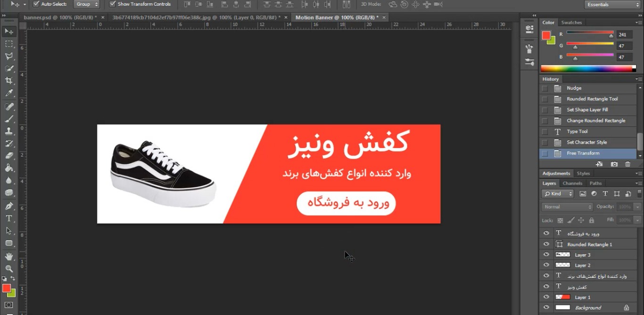Select the Crop tool
The height and width of the screenshot is (315, 644).
[8, 81]
